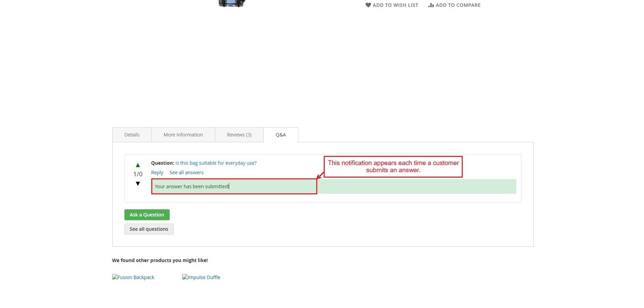Click the See all questions button
Screen dimensions: 644x308
pyautogui.click(x=149, y=229)
